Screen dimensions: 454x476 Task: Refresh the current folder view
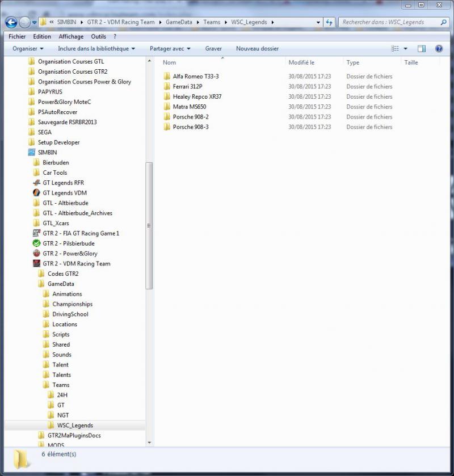[x=329, y=22]
